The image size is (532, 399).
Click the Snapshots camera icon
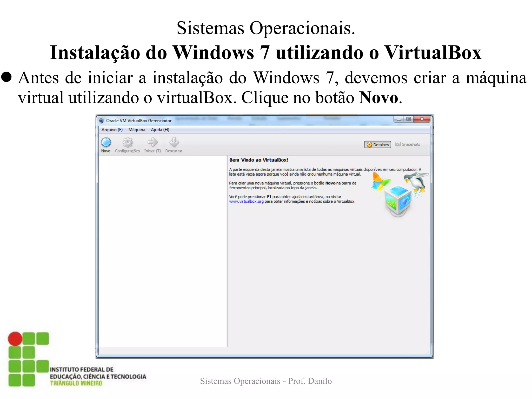(398, 144)
